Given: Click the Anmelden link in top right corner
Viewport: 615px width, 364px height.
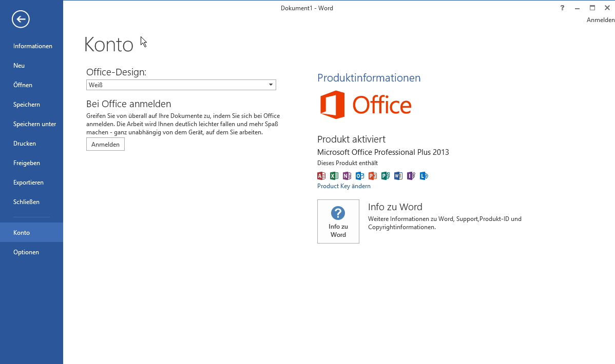Looking at the screenshot, I should pyautogui.click(x=600, y=20).
